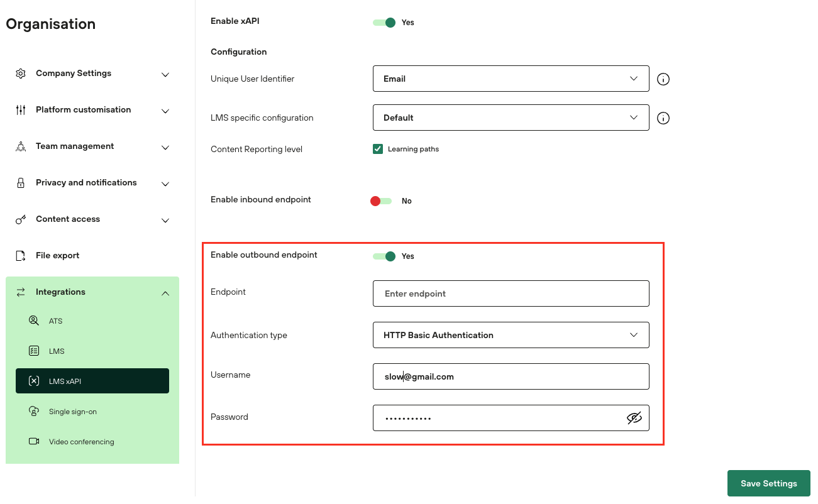
Task: Disable the Enable xAPI toggle
Action: (384, 23)
